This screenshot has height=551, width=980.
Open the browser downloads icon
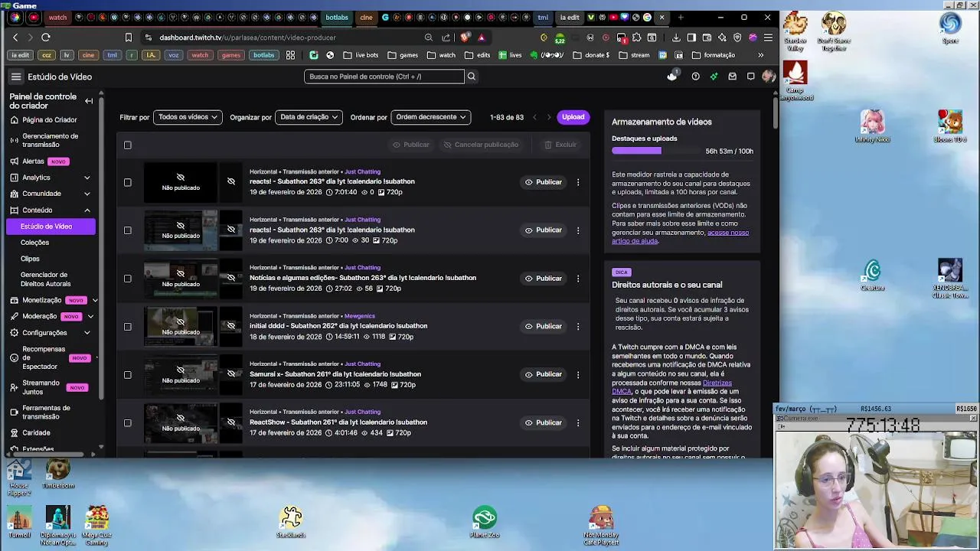click(x=676, y=37)
